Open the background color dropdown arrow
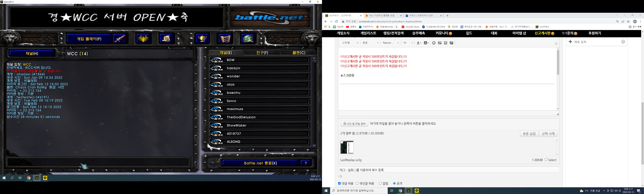644x194 pixels. click(428, 43)
